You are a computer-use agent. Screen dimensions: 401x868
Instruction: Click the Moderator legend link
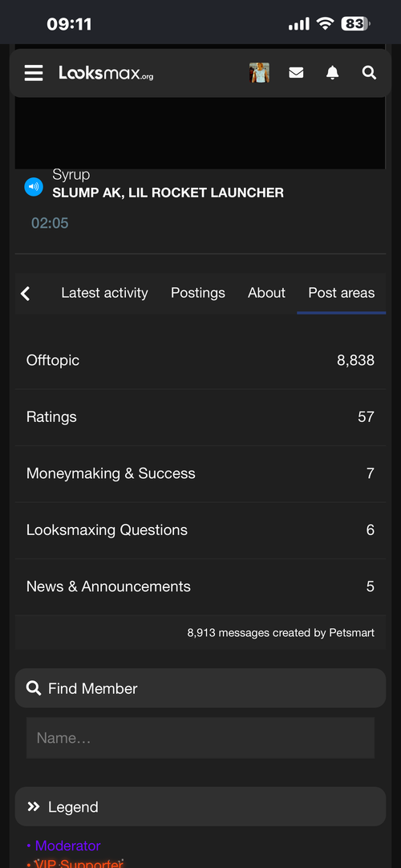pyautogui.click(x=67, y=846)
